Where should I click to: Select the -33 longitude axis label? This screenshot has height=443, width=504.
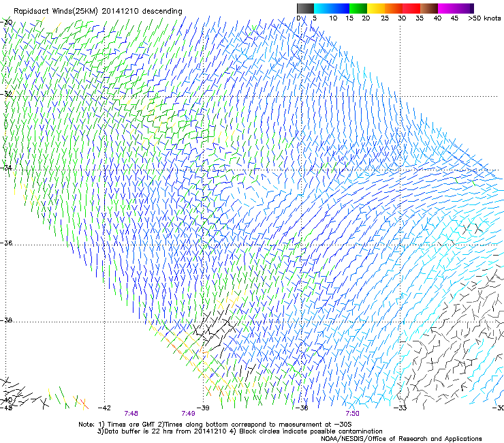(400, 408)
